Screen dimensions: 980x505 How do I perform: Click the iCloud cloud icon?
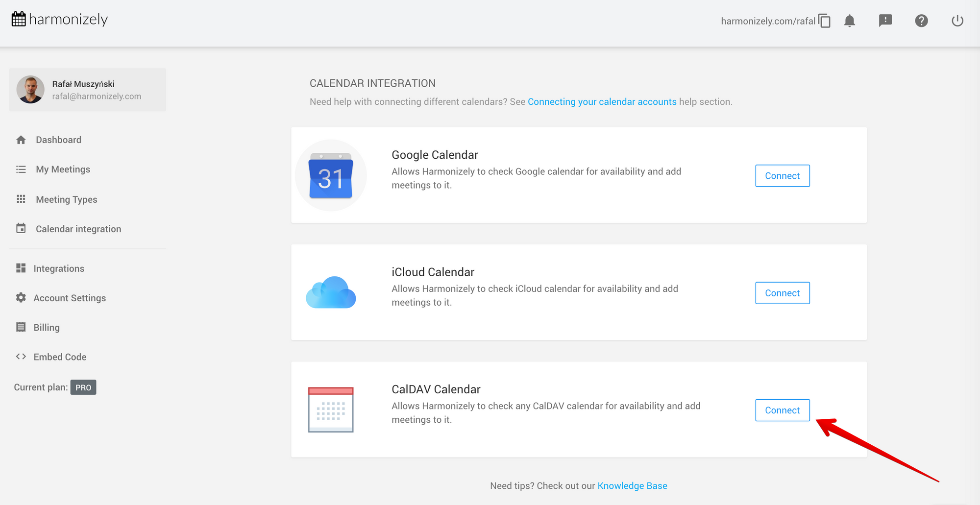pos(331,292)
